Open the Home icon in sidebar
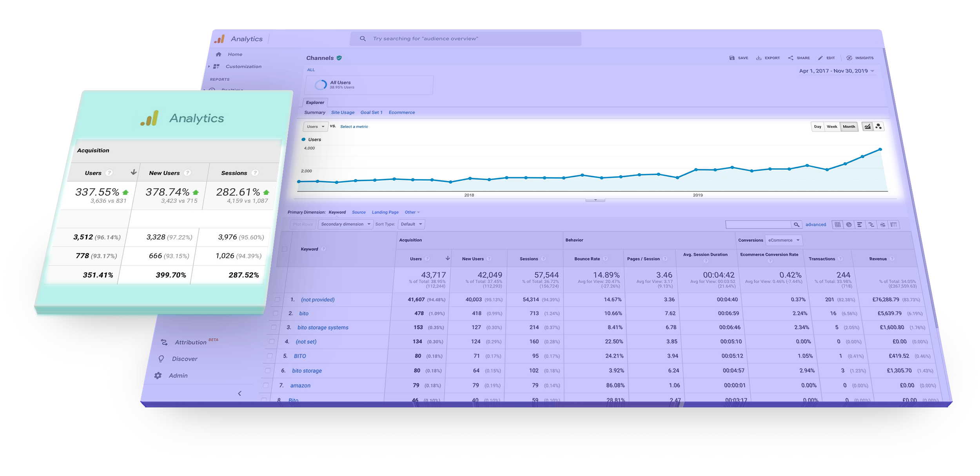 [218, 55]
